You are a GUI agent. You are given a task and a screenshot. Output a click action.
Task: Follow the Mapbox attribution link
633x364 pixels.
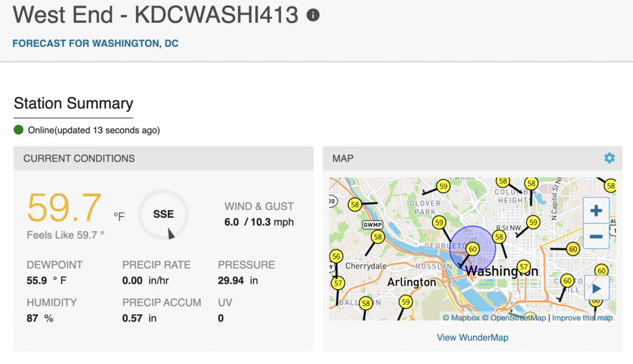coord(461,318)
